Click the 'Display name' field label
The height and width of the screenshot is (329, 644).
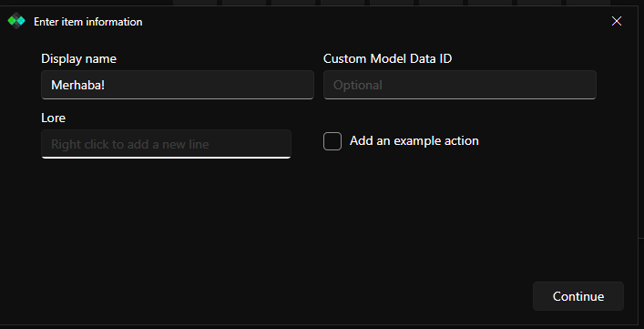(79, 58)
